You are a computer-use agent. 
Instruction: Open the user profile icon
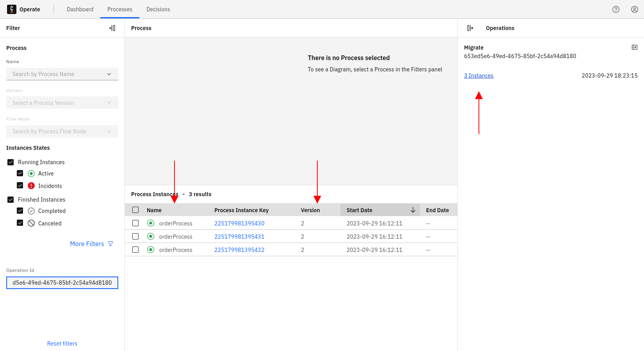point(635,9)
